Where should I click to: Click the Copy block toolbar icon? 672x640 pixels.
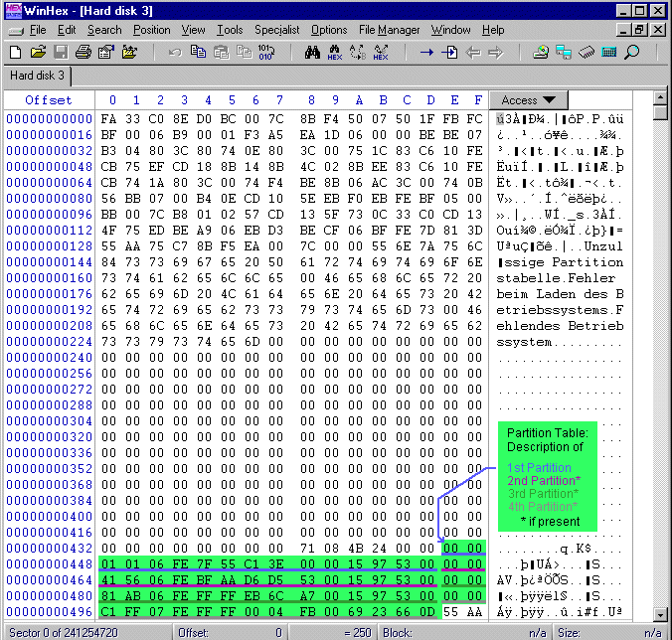198,52
